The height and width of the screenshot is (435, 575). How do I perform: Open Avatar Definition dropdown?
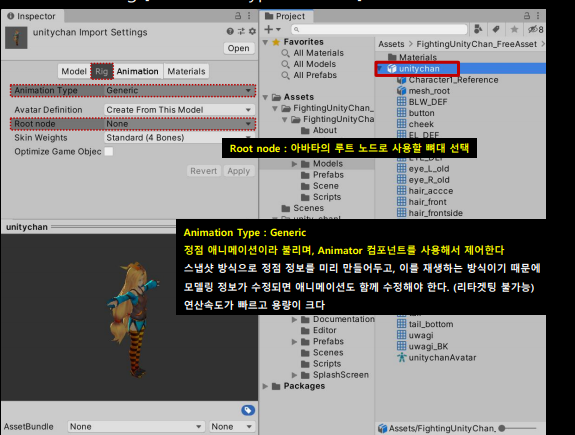(x=179, y=110)
